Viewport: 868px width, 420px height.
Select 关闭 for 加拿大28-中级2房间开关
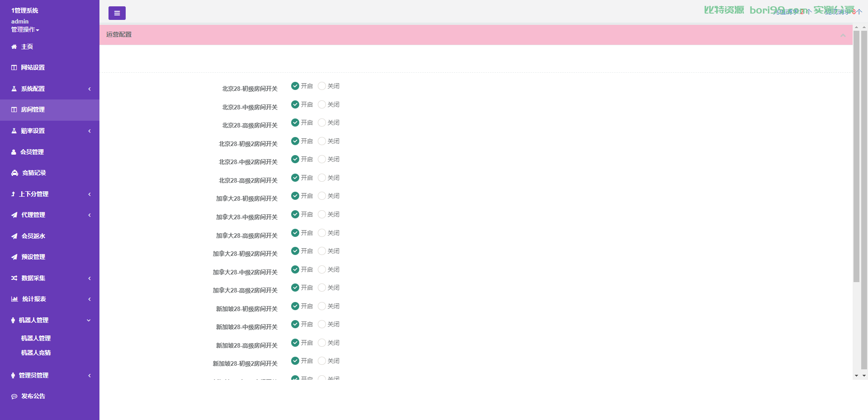tap(322, 269)
